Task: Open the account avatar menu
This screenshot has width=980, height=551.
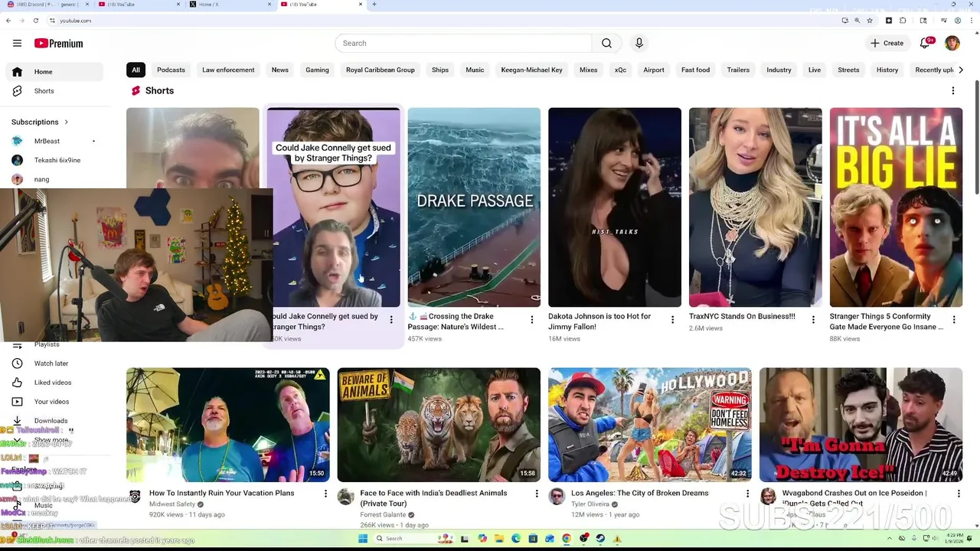Action: (952, 44)
